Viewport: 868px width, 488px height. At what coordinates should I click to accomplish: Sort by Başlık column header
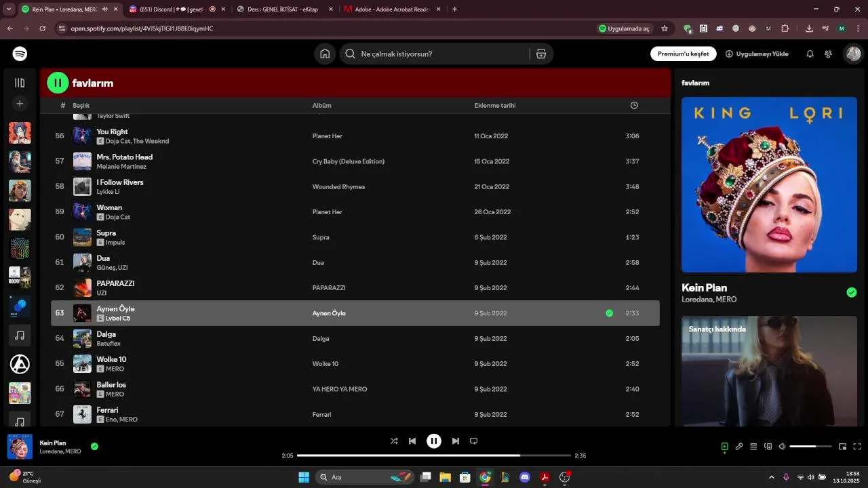[81, 105]
